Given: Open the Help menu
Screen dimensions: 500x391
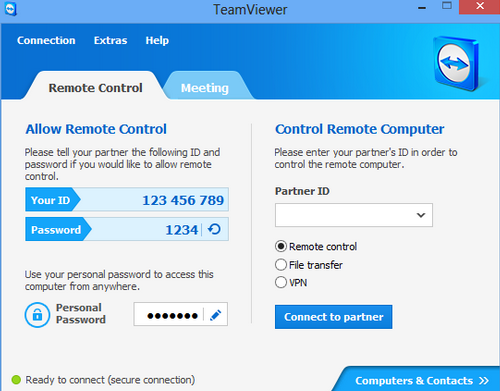Looking at the screenshot, I should pyautogui.click(x=157, y=40).
